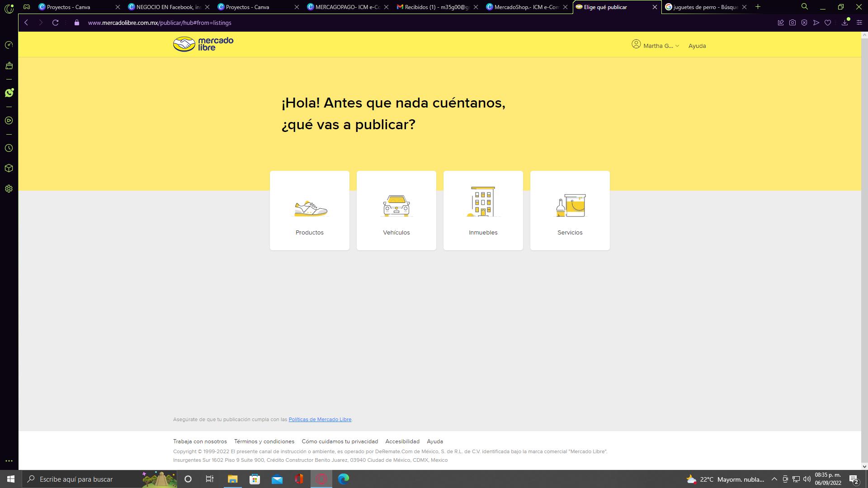Viewport: 868px width, 488px height.
Task: Select the Servicios paint bucket card
Action: point(570,211)
